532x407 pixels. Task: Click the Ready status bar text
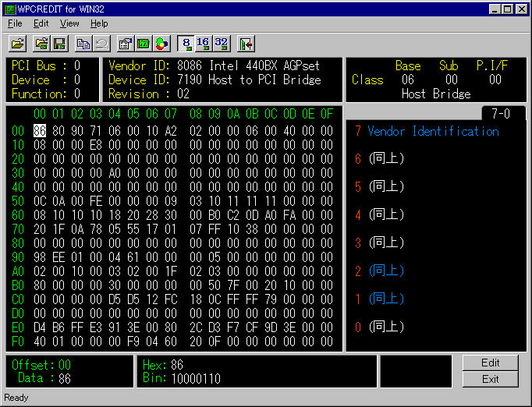16,398
